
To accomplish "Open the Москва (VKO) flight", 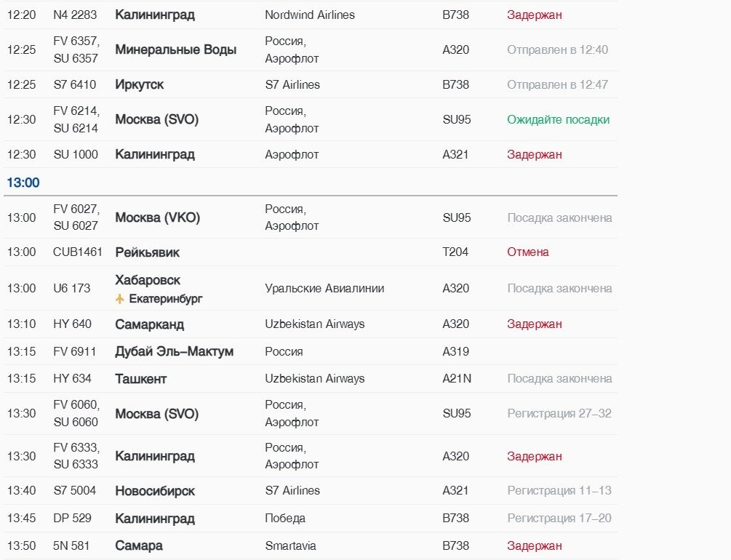I will (157, 218).
